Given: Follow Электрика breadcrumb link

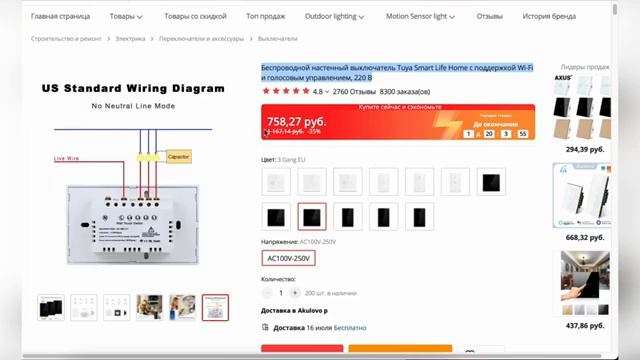Looking at the screenshot, I should pyautogui.click(x=130, y=39).
